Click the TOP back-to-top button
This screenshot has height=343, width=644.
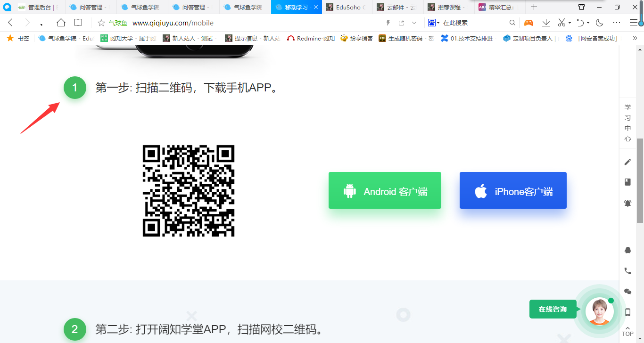coord(627,331)
